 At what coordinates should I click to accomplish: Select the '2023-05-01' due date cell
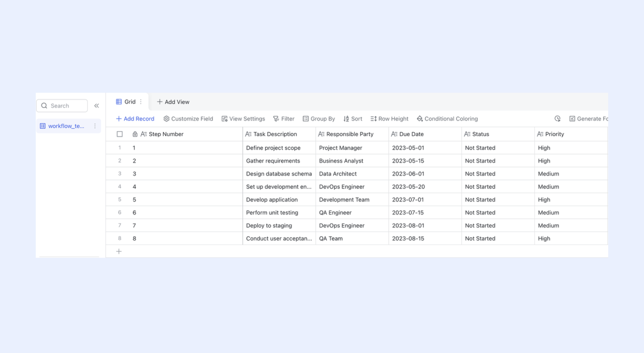425,148
